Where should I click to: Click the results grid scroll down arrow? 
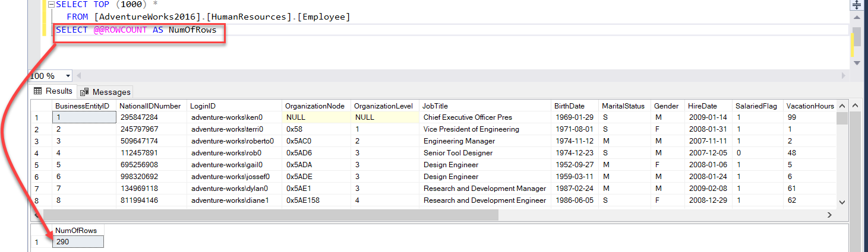click(x=842, y=202)
